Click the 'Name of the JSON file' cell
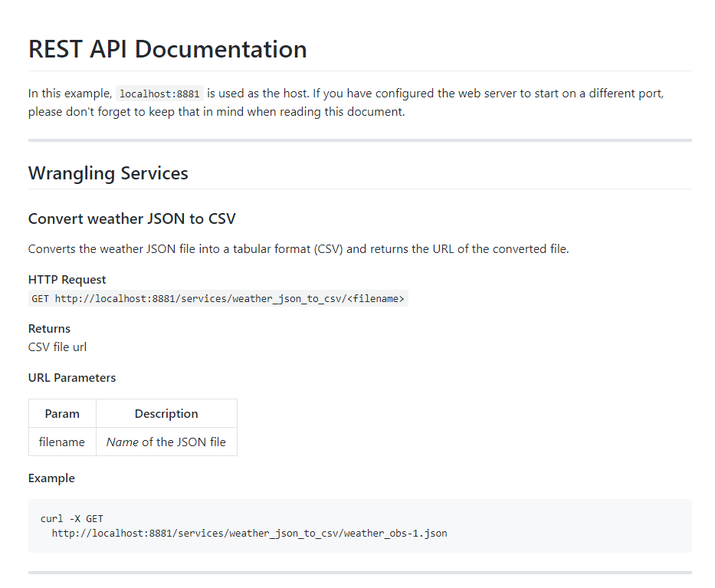The width and height of the screenshot is (715, 588). [166, 442]
